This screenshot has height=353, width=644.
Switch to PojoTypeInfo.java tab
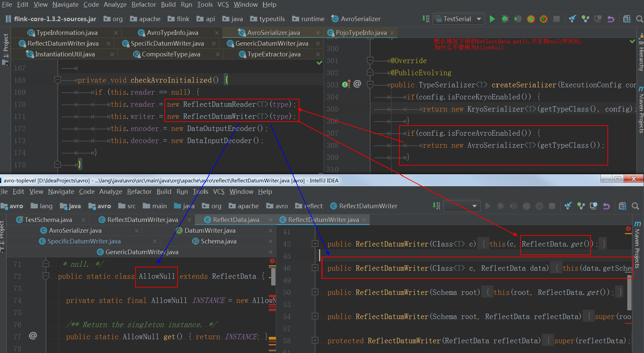click(361, 33)
